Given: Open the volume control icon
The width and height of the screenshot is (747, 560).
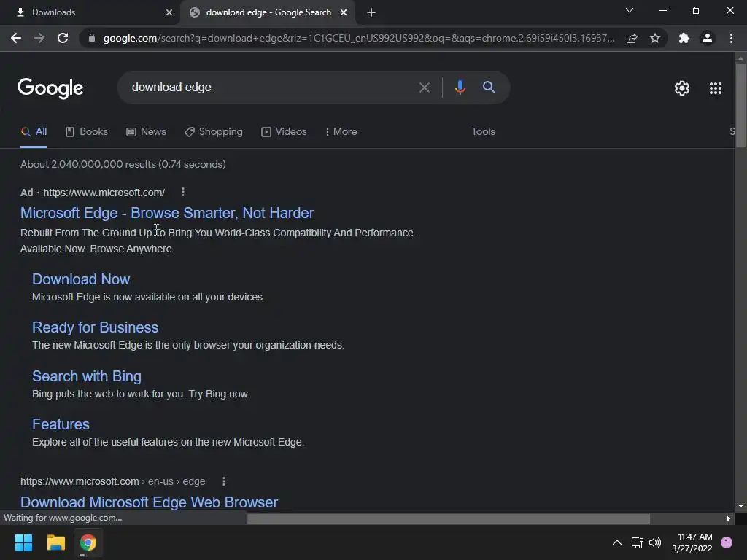Looking at the screenshot, I should point(655,542).
